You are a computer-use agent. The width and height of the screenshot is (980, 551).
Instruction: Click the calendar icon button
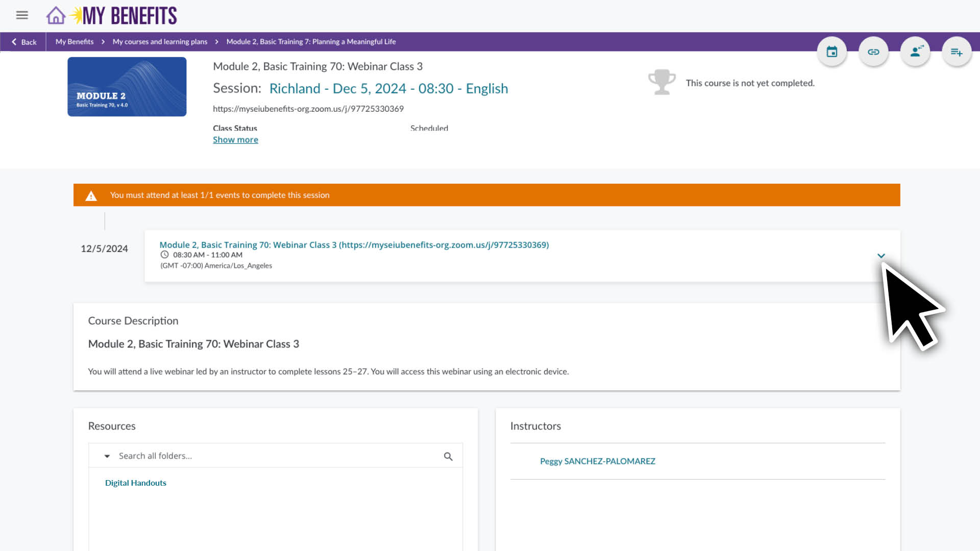tap(831, 52)
